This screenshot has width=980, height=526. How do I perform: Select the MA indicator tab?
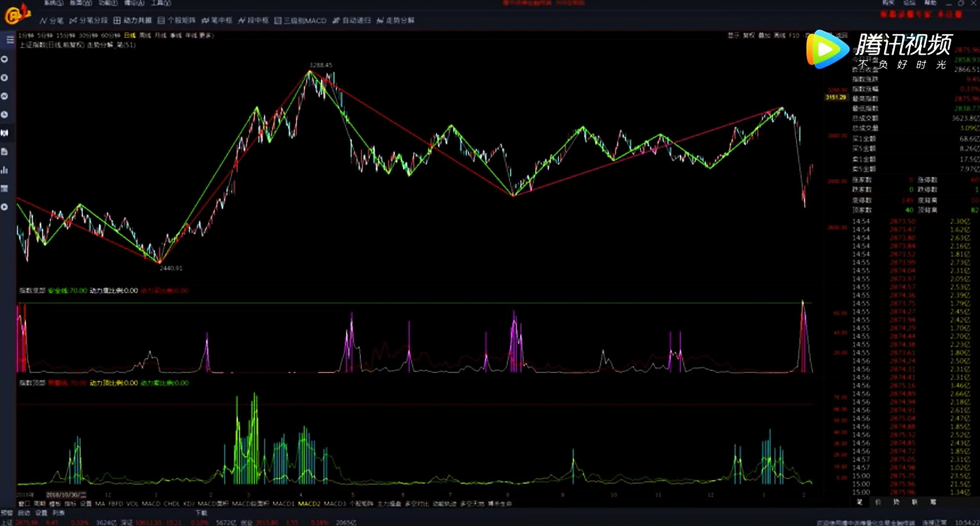point(100,504)
